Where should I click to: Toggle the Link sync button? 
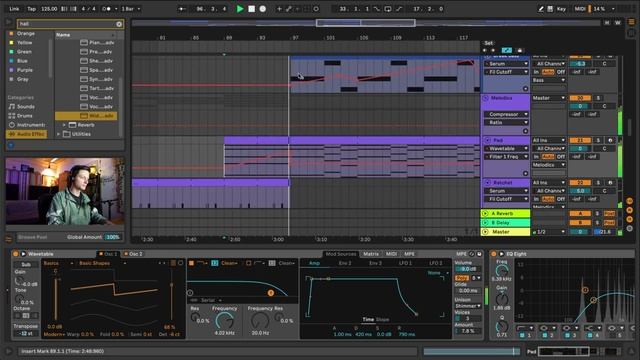14,9
